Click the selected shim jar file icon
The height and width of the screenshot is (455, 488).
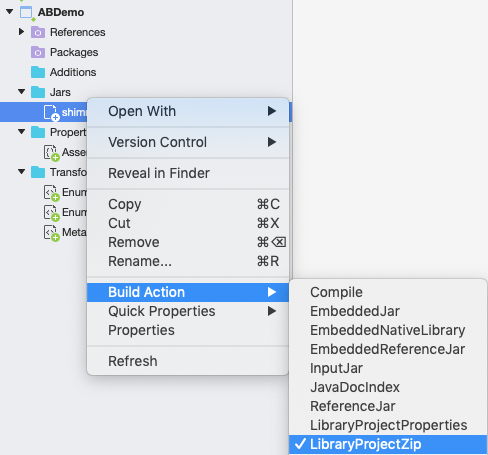pos(51,112)
